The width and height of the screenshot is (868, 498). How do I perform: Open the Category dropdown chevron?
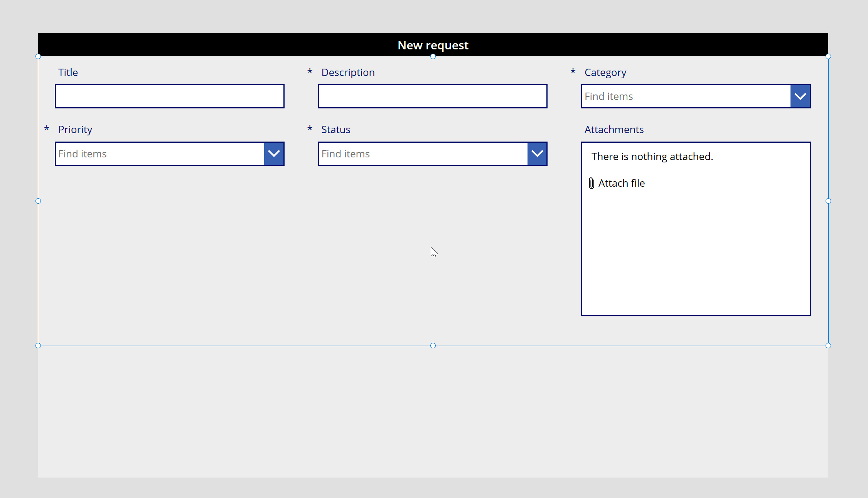coord(800,96)
